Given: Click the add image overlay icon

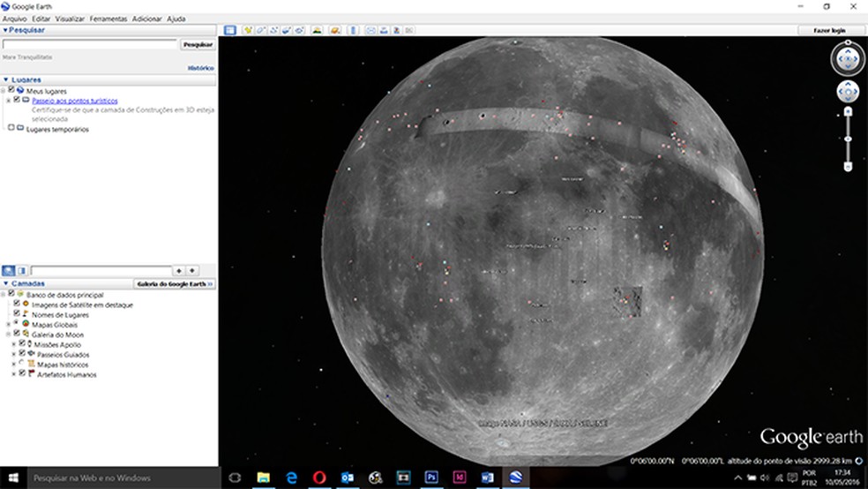Looking at the screenshot, I should [286, 31].
